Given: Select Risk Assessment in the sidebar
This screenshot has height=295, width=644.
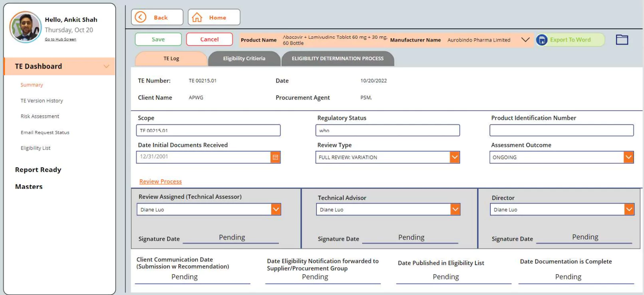Looking at the screenshot, I should pos(40,117).
